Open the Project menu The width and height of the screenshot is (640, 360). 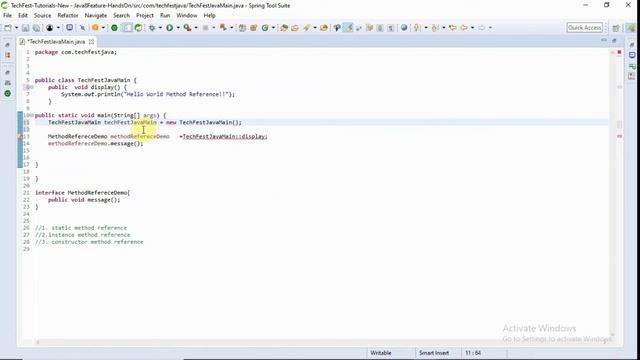coord(145,16)
